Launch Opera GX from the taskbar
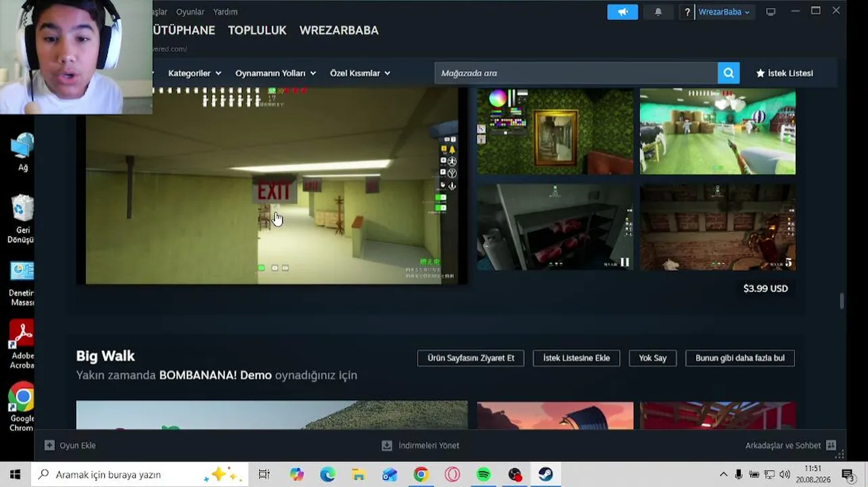The width and height of the screenshot is (868, 487). pyautogui.click(x=452, y=475)
